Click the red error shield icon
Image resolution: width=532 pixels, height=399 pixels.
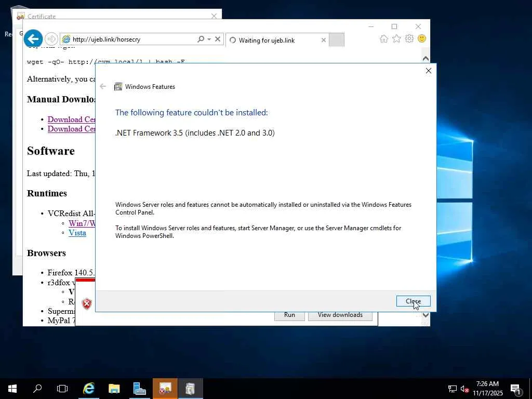point(87,303)
